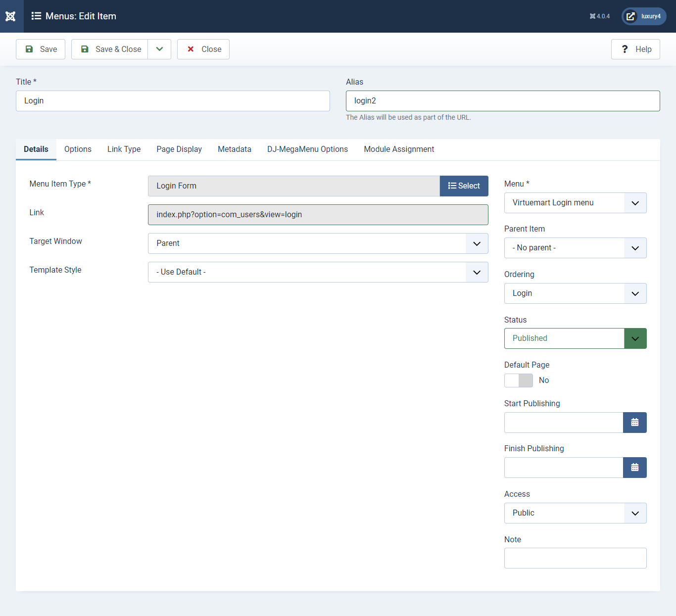Toggle the Default Page switch
This screenshot has height=616, width=676.
coord(519,380)
